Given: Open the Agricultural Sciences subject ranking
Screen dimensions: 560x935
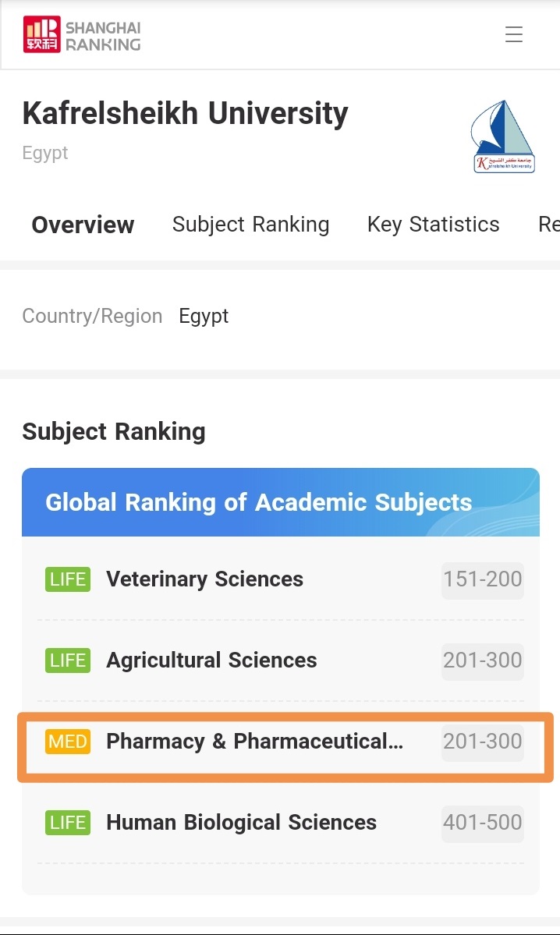Looking at the screenshot, I should (211, 661).
